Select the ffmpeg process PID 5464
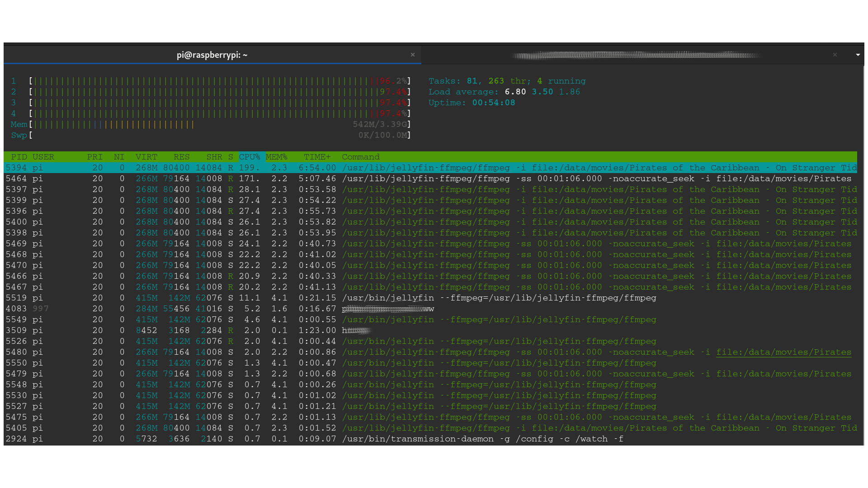The image size is (868, 488). [181, 178]
